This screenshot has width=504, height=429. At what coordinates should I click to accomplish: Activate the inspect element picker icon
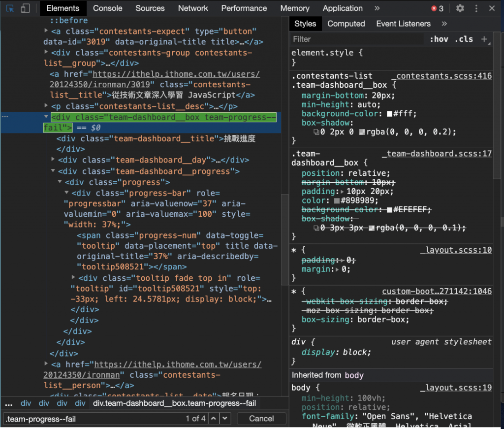point(10,8)
